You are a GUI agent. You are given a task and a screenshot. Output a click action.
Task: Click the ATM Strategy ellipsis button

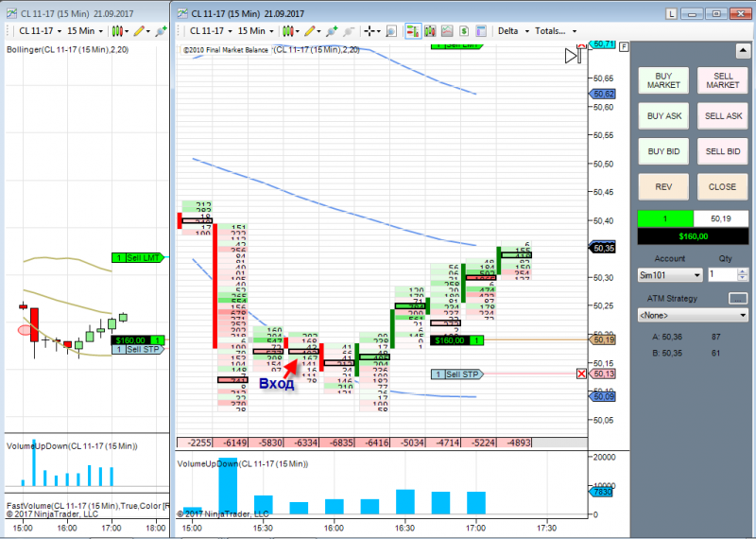pos(738,299)
